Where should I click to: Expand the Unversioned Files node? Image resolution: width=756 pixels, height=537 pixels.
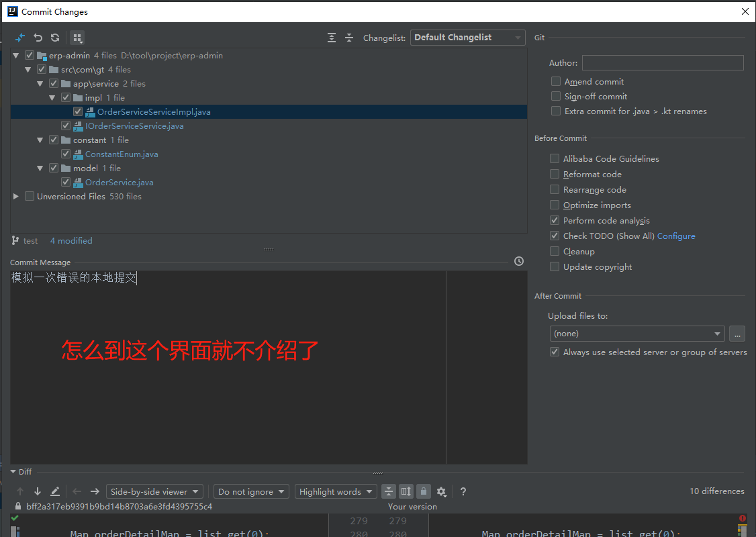[x=16, y=196]
